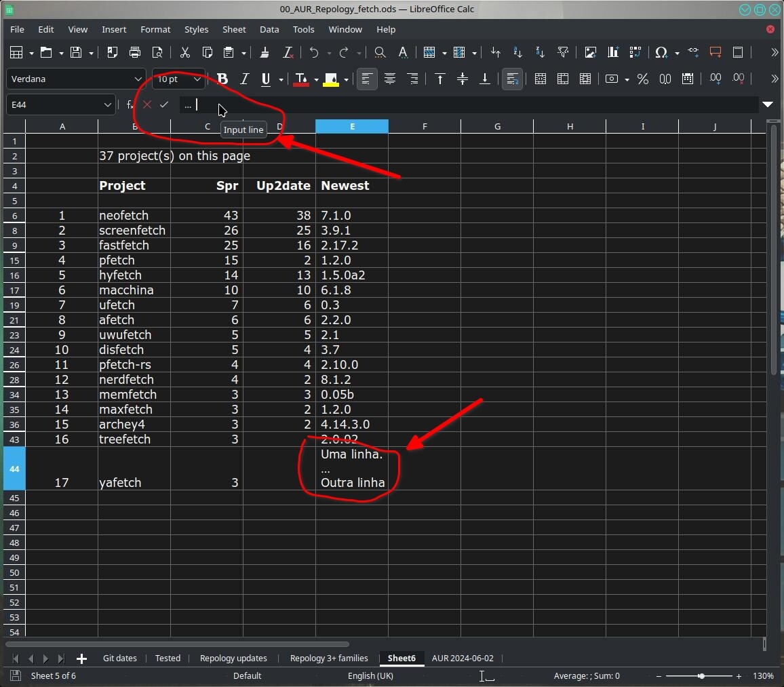The height and width of the screenshot is (687, 784).
Task: Insert or edit a pivot table
Action: pyautogui.click(x=635, y=52)
